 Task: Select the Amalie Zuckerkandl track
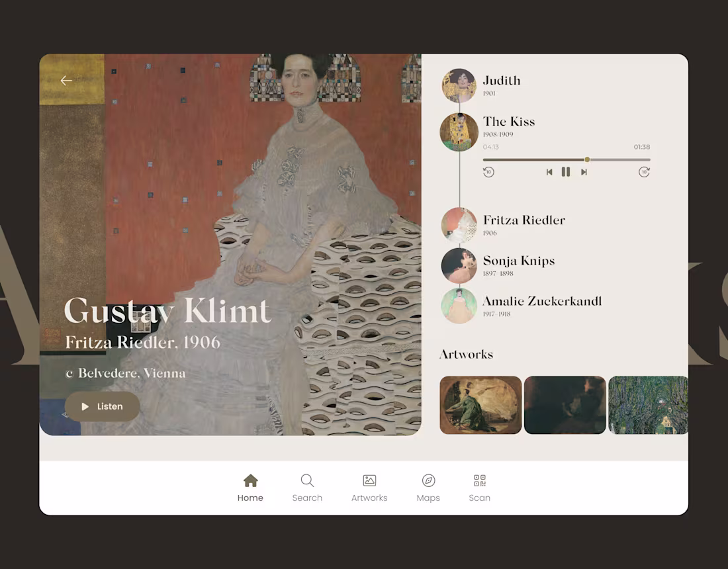(542, 306)
